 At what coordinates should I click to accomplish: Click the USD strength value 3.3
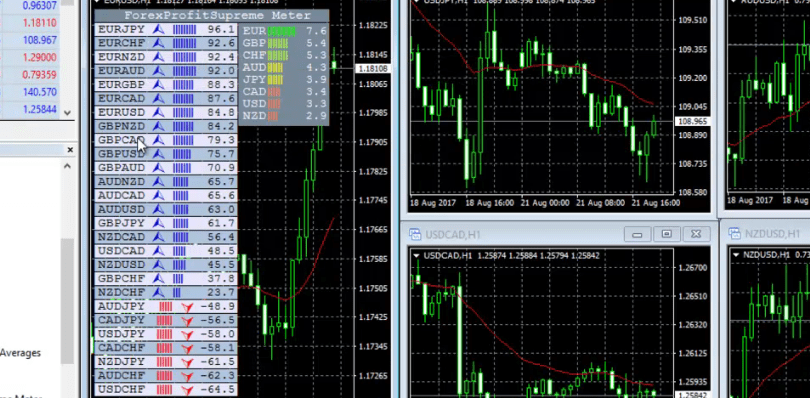click(x=316, y=104)
